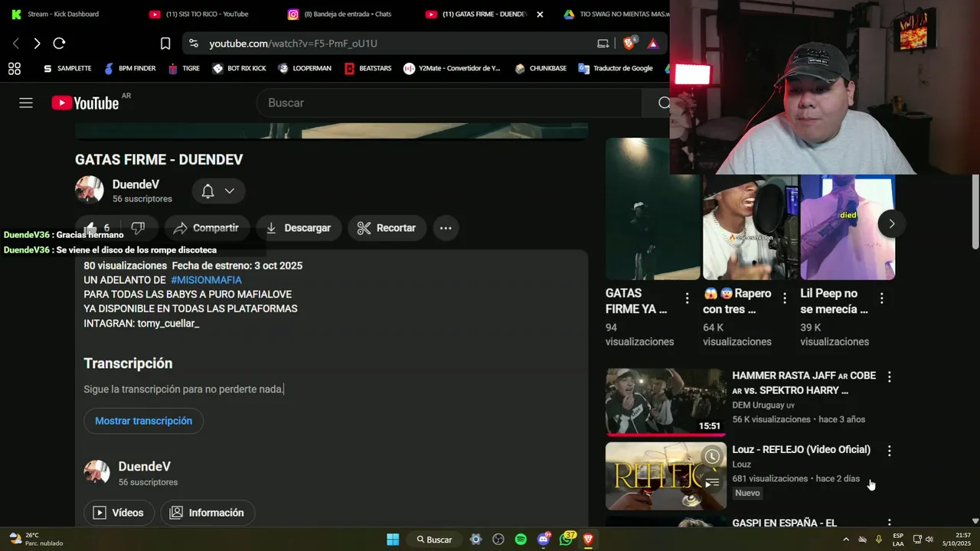The height and width of the screenshot is (551, 980).
Task: Reload the page with the browser refresh icon
Action: 59,44
